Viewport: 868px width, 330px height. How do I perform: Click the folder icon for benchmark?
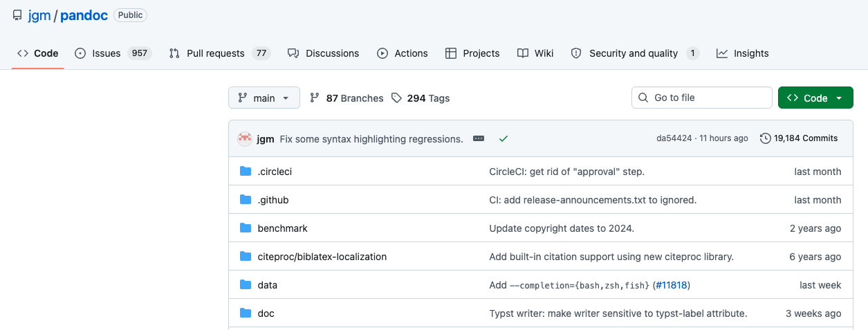click(x=246, y=228)
